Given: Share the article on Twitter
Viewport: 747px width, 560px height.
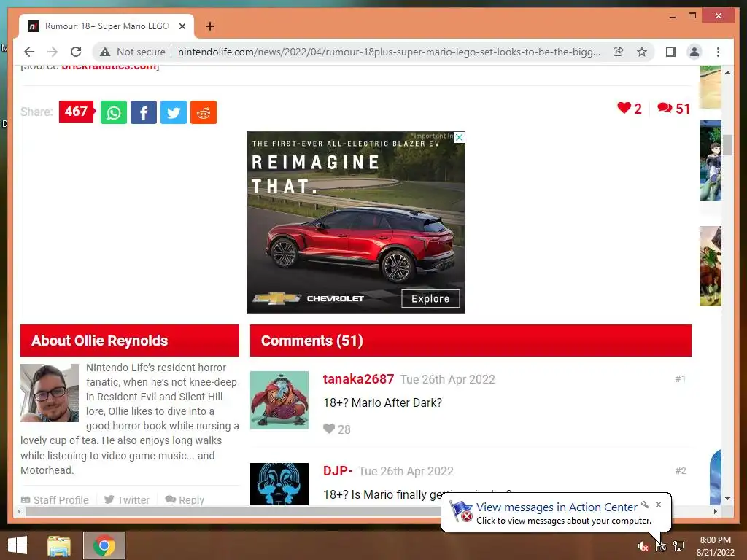Looking at the screenshot, I should pos(174,112).
